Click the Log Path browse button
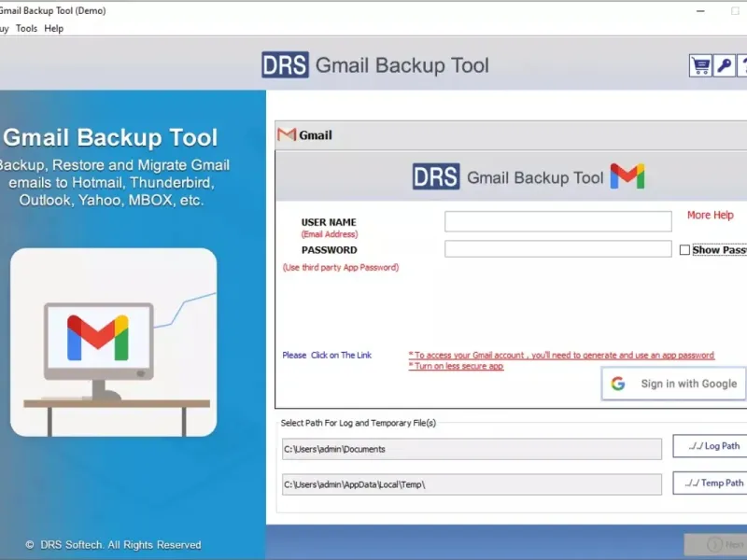Image resolution: width=747 pixels, height=560 pixels. (710, 446)
